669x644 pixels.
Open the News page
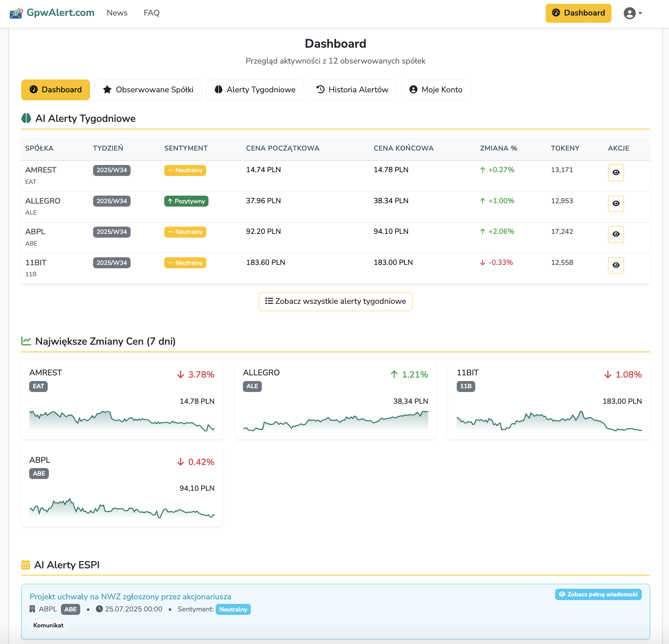click(117, 13)
